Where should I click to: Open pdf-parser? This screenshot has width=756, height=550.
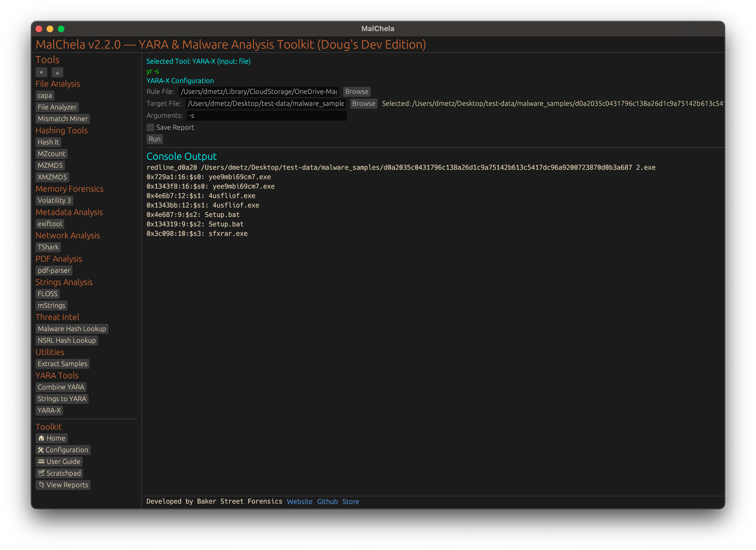54,271
